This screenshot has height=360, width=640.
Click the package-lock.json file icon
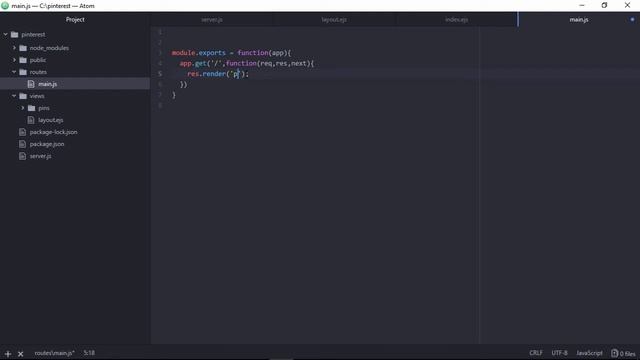(x=22, y=132)
